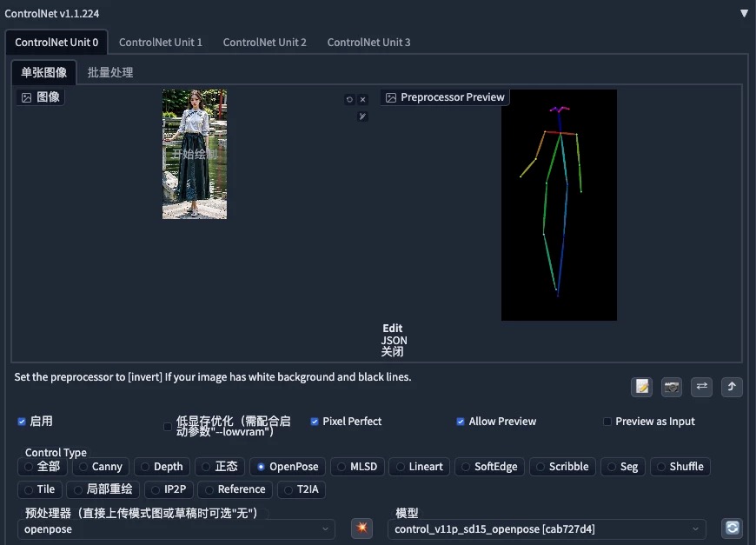Screen dimensions: 756x545
Task: Click the mirror webcam swap-arrows icon
Action: click(x=701, y=387)
